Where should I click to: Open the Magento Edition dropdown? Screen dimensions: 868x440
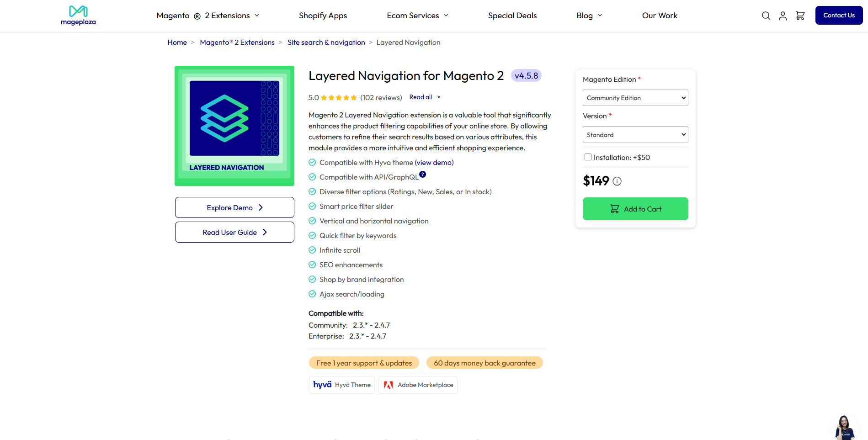pyautogui.click(x=635, y=98)
